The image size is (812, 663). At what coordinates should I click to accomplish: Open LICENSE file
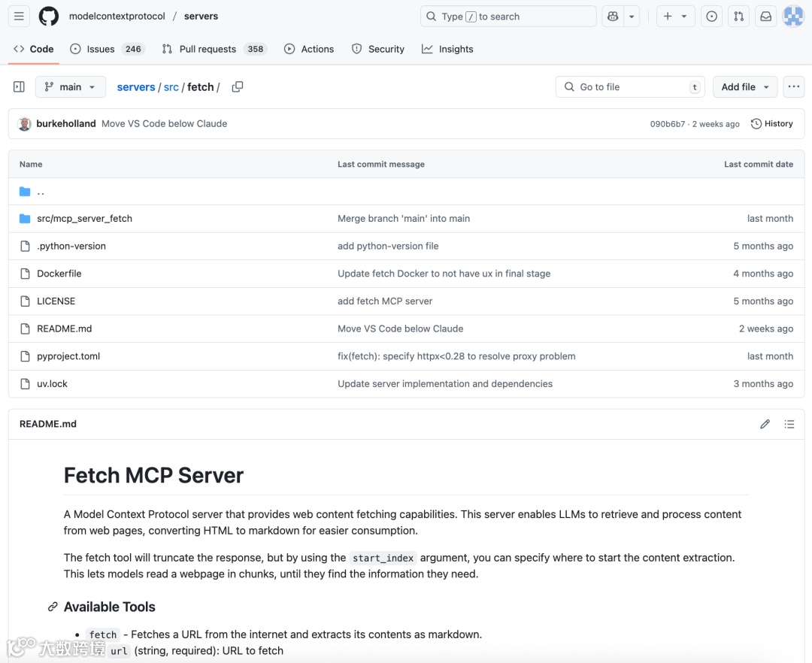pos(56,301)
